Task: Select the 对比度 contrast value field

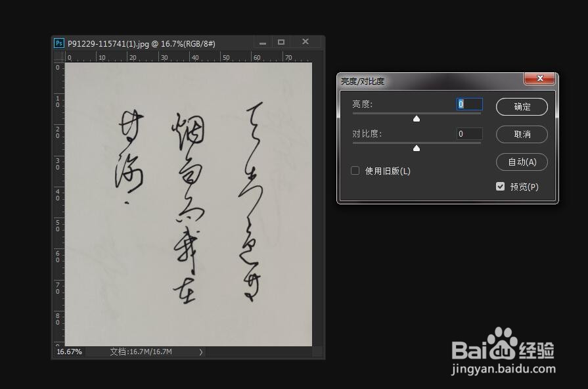Action: click(469, 133)
